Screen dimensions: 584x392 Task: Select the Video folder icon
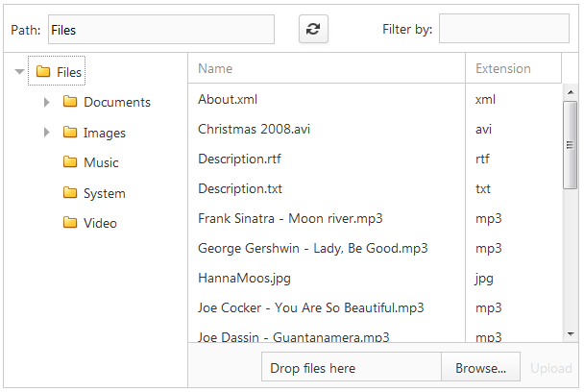[x=70, y=223]
